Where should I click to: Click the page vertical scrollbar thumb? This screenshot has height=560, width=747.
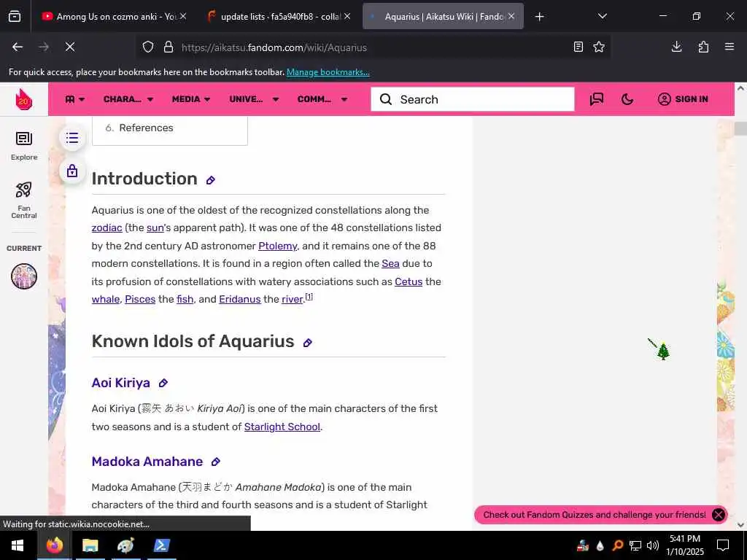740,128
